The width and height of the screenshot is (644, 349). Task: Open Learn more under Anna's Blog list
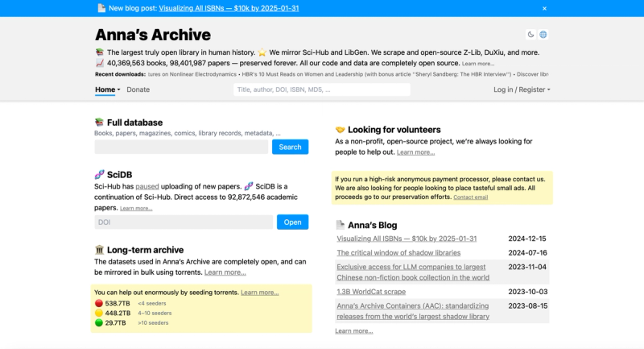pos(354,331)
